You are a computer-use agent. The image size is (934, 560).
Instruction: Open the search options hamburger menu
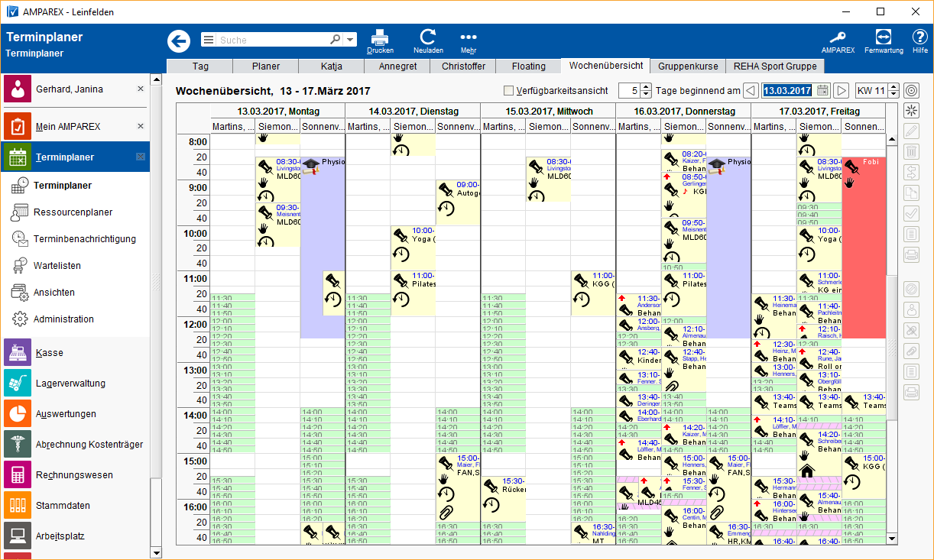click(x=208, y=40)
